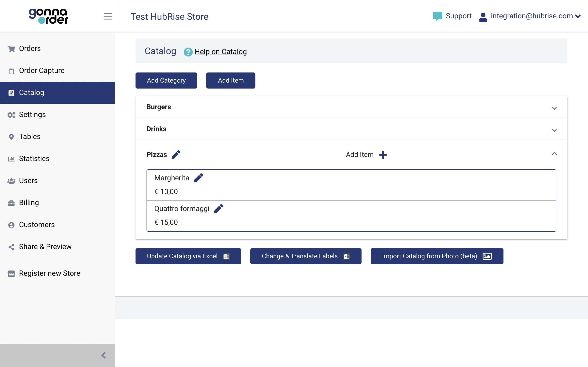The width and height of the screenshot is (588, 367).
Task: Expand the Burgers category
Action: pos(555,108)
